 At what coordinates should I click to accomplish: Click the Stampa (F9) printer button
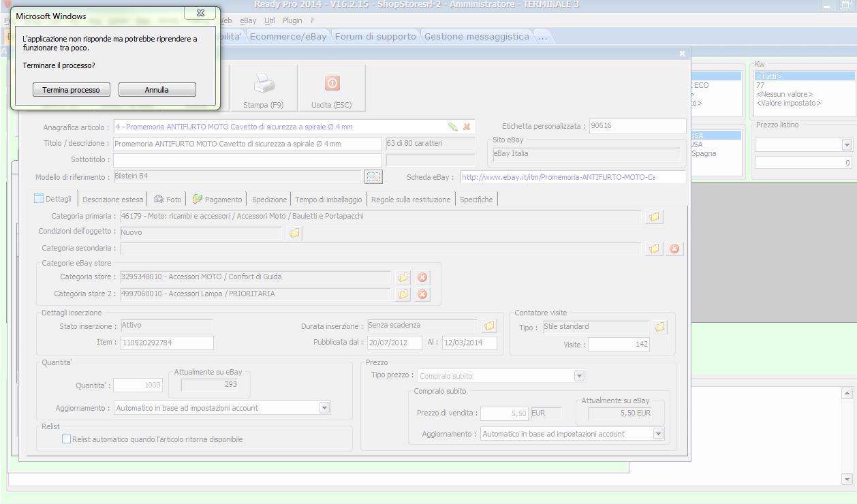click(x=264, y=88)
